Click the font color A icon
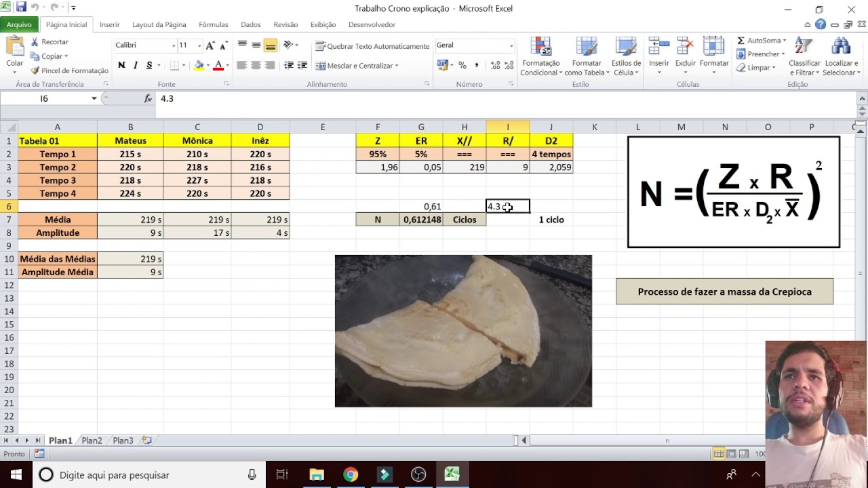Screen dimensions: 868x488 [218, 66]
